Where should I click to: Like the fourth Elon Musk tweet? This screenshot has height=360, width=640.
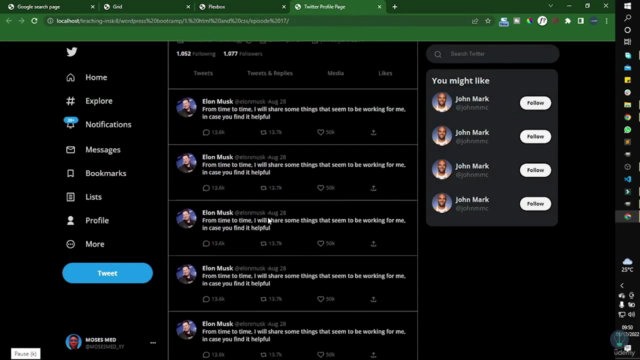click(x=320, y=299)
